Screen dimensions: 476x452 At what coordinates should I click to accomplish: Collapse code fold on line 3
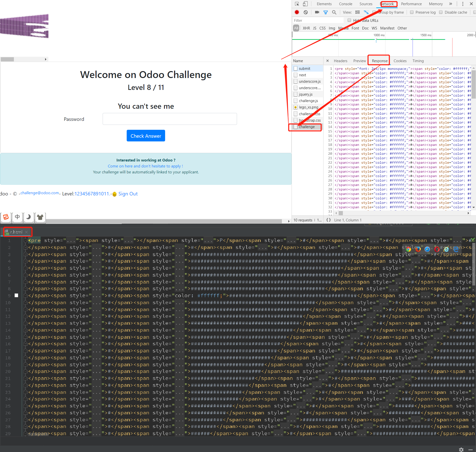pyautogui.click(x=25, y=254)
